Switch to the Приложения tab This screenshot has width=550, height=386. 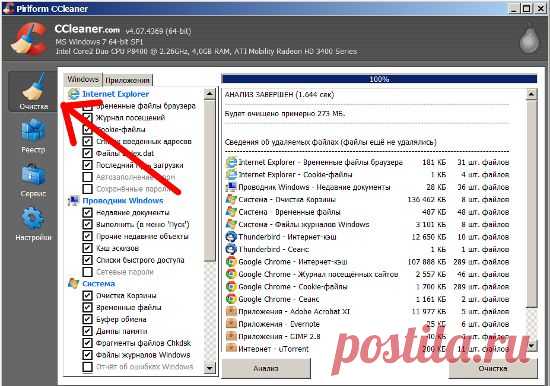[x=127, y=80]
